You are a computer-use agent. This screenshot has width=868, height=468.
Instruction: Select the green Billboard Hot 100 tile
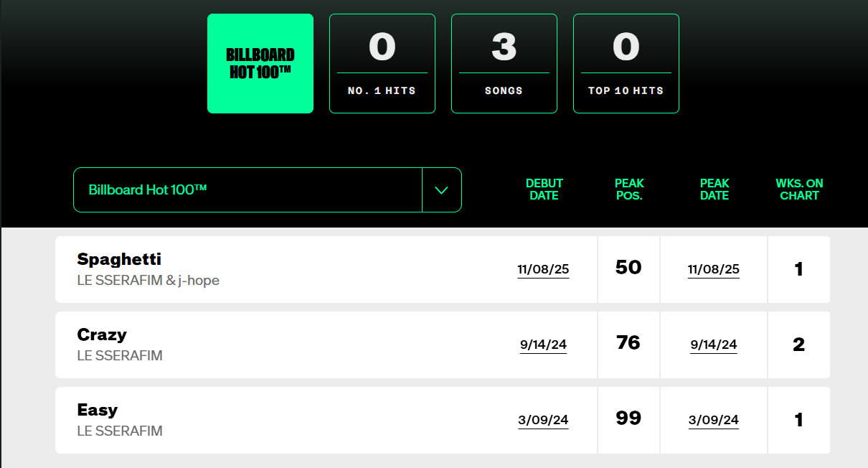[x=260, y=64]
